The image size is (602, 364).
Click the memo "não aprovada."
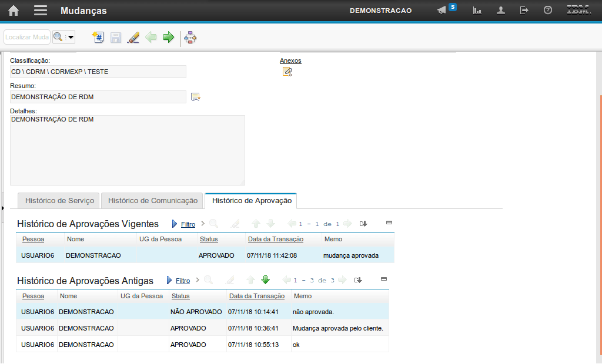(313, 312)
